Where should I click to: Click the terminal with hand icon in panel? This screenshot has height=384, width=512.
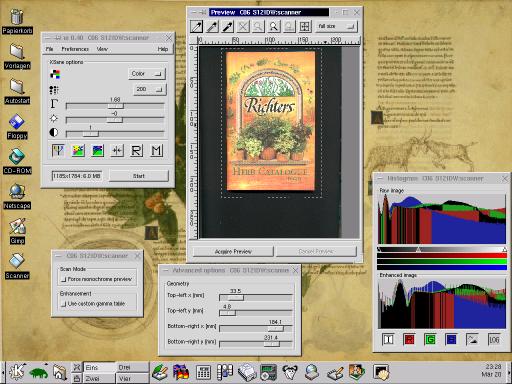tap(381, 372)
